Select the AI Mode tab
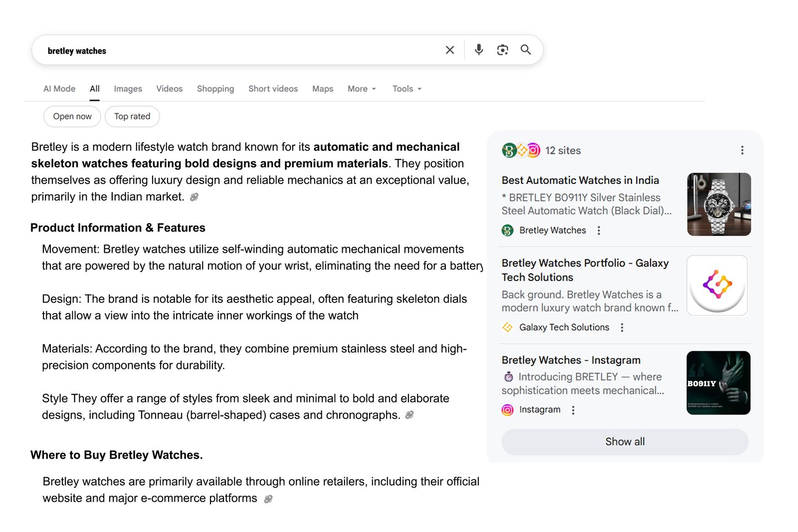 pos(59,88)
